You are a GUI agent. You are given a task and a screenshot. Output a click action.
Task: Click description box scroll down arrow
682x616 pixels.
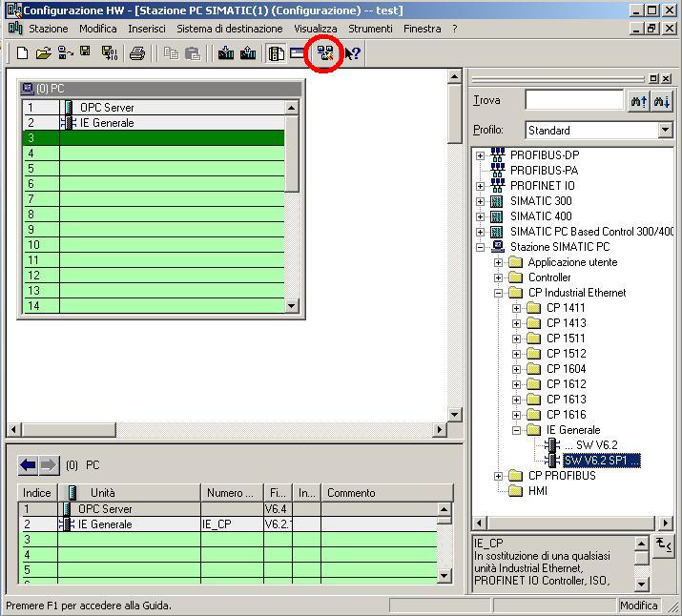641,584
